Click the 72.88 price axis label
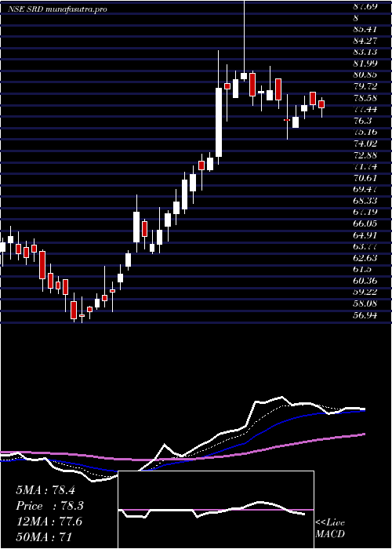 point(365,155)
